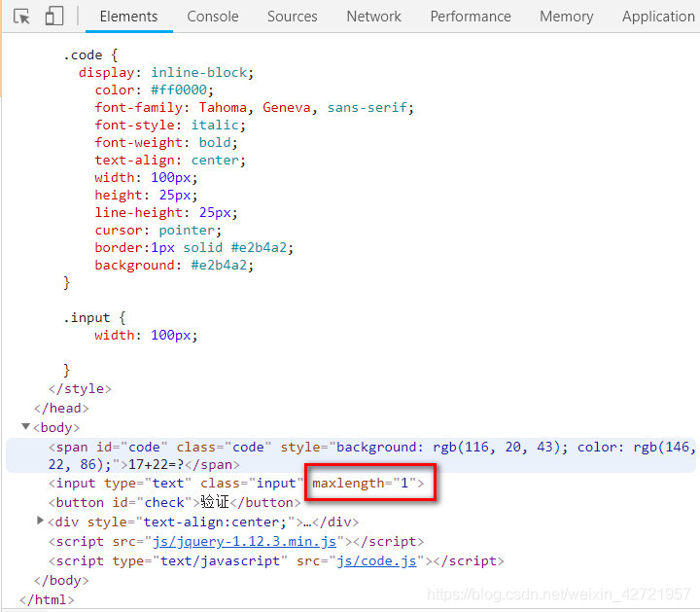Click the .input selector line
The height and width of the screenshot is (612, 700).
tap(94, 317)
